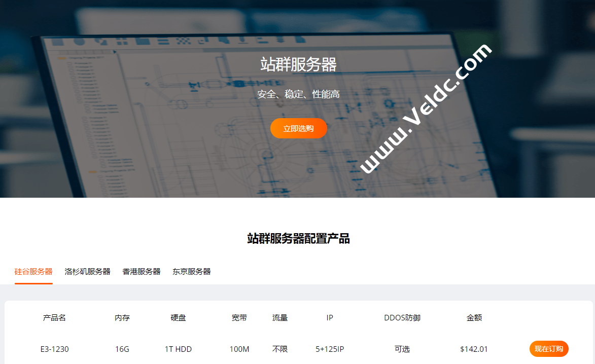595x364 pixels.
Task: Click 现在订购 for E3-1230
Action: (549, 349)
